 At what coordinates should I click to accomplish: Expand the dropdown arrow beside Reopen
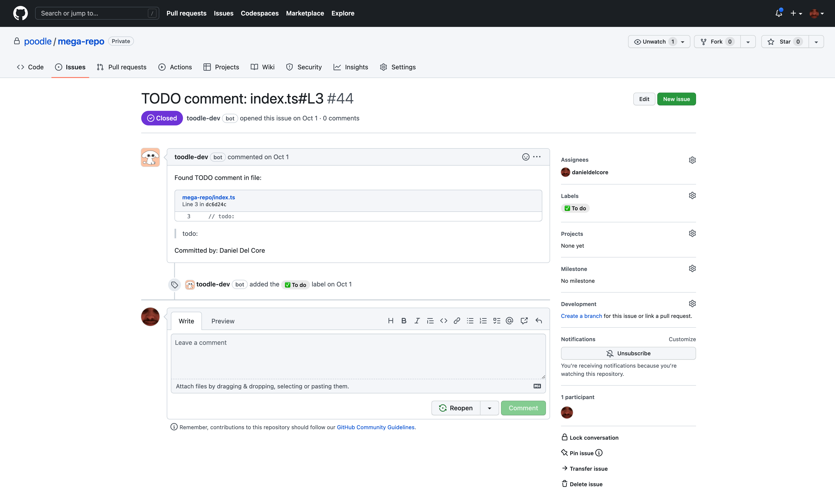pos(489,408)
